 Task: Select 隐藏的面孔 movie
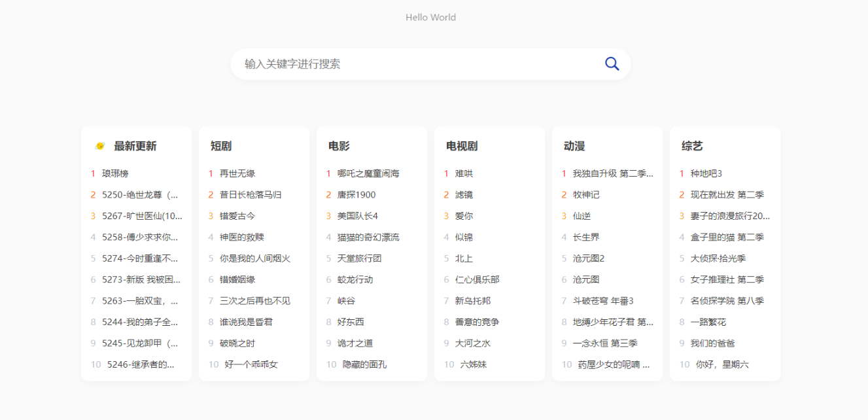point(364,364)
